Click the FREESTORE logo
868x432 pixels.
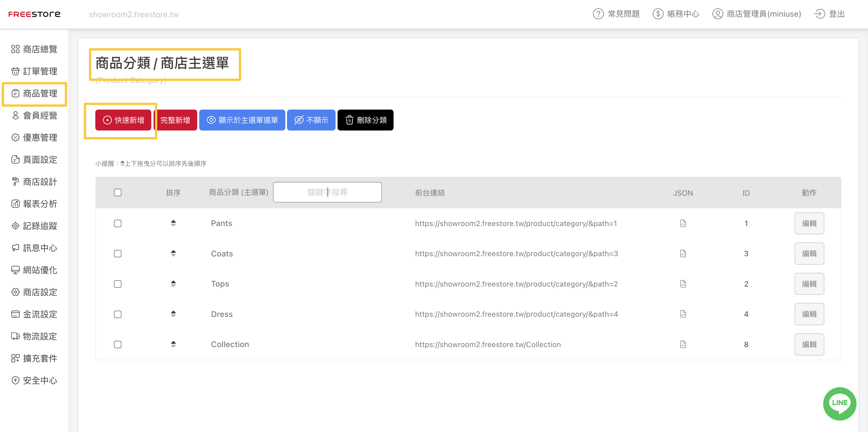[34, 14]
